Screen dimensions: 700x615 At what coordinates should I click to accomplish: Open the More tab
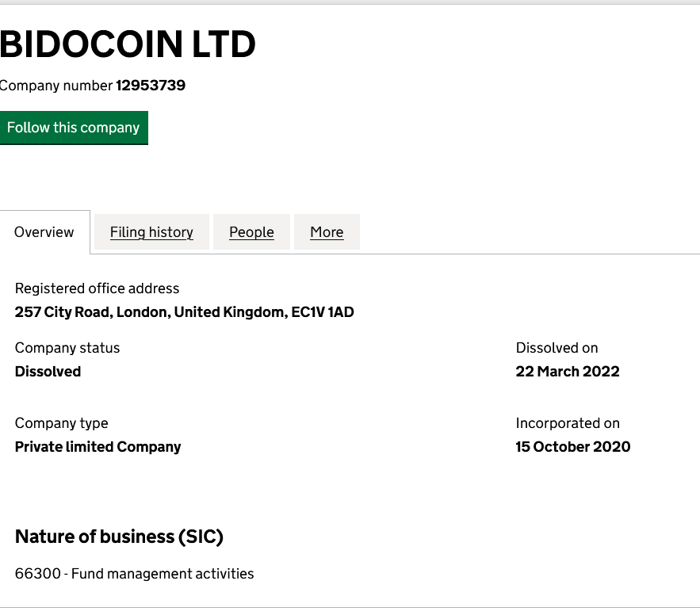pos(327,232)
